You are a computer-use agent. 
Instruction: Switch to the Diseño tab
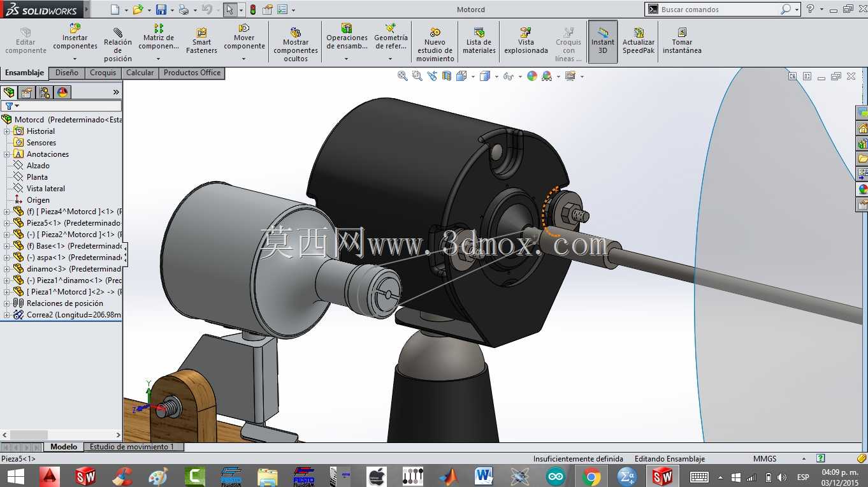pyautogui.click(x=67, y=73)
